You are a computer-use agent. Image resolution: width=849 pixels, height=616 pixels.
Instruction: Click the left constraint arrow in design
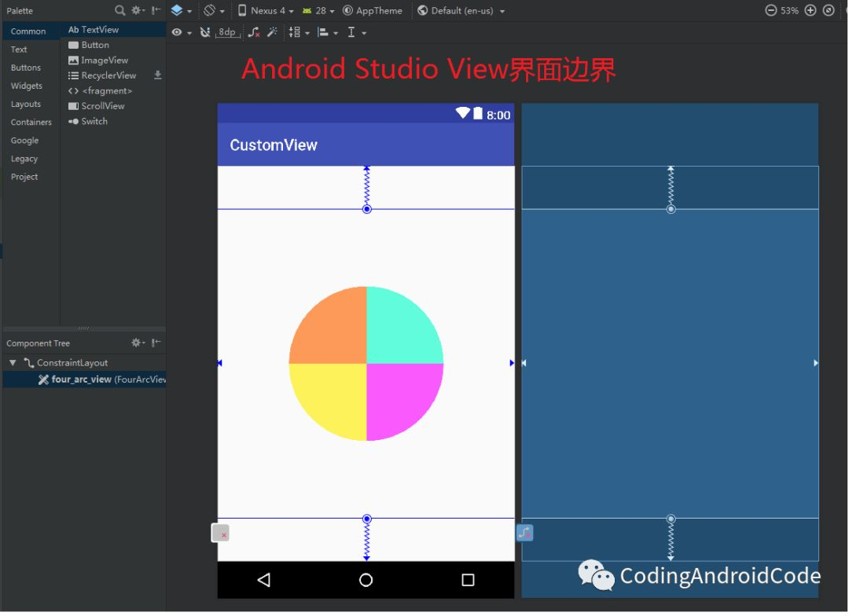point(220,363)
